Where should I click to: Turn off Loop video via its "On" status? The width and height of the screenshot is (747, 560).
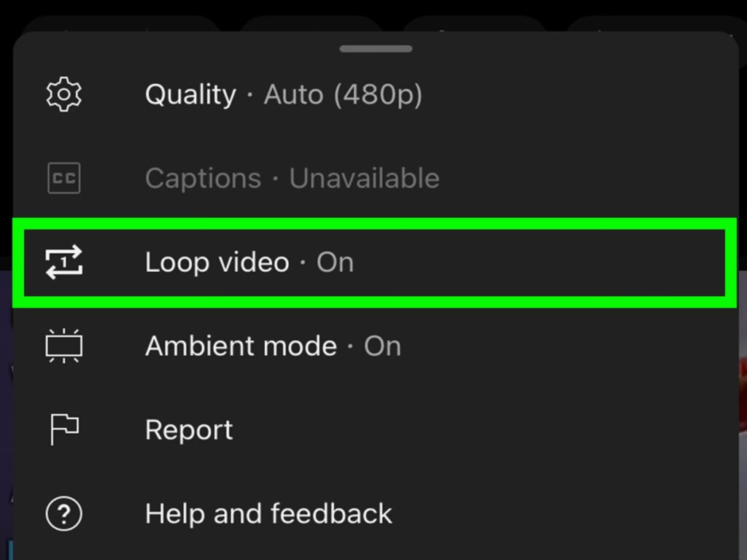click(x=335, y=262)
